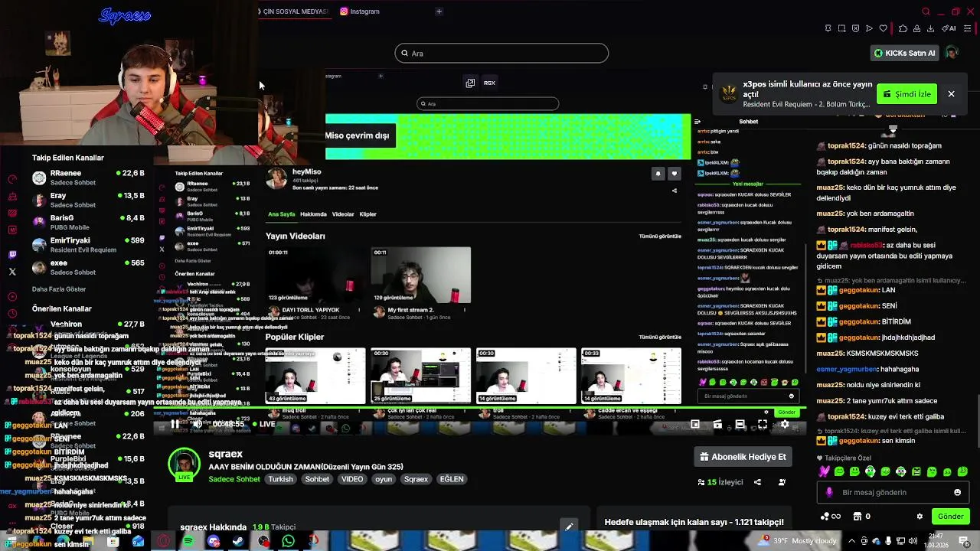The height and width of the screenshot is (551, 980).
Task: Jump to LIVE indicator in player
Action: point(263,424)
